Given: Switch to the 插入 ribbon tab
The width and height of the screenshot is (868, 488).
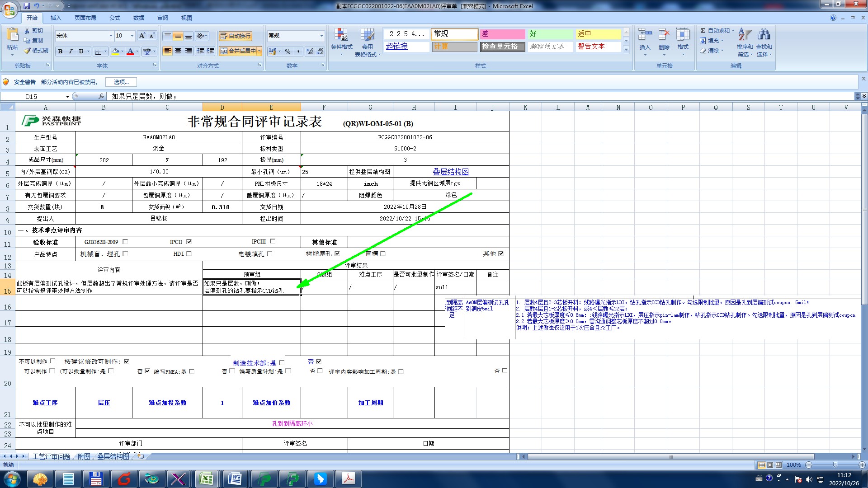Looking at the screenshot, I should [56, 18].
